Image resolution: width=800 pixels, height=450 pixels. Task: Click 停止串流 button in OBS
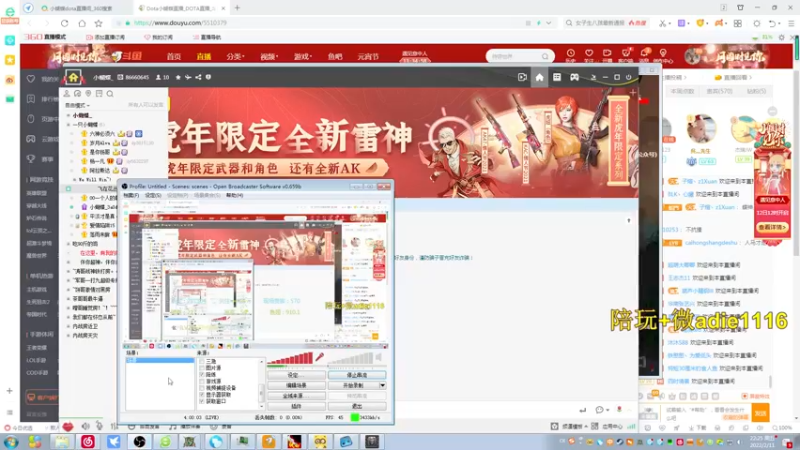(x=357, y=375)
